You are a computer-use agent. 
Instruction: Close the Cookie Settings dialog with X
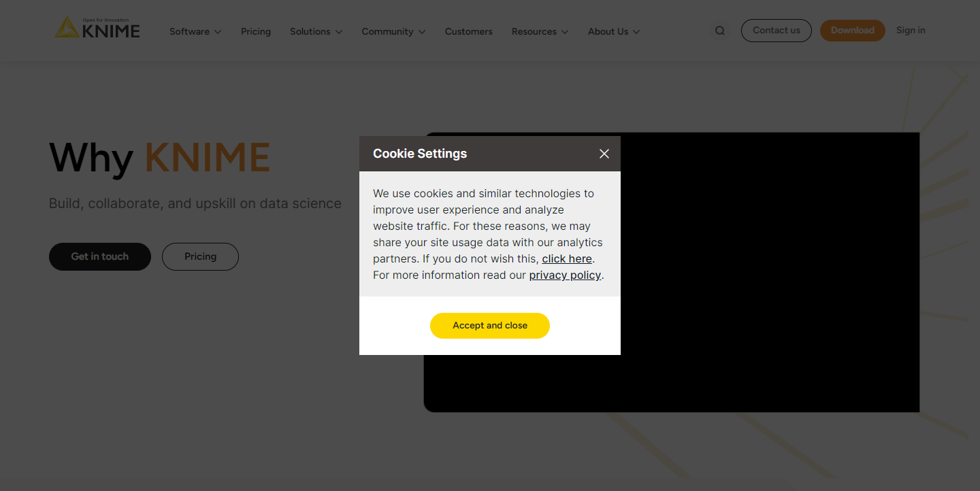point(604,154)
